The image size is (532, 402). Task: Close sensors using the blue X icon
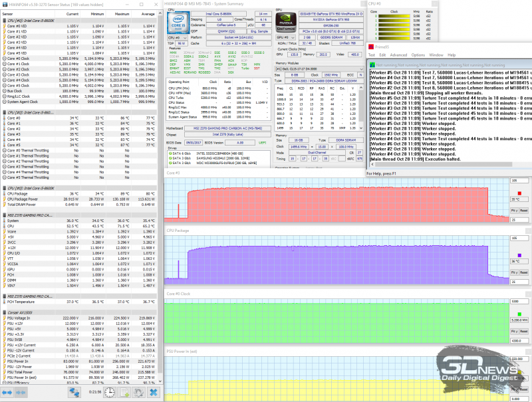coord(154,393)
